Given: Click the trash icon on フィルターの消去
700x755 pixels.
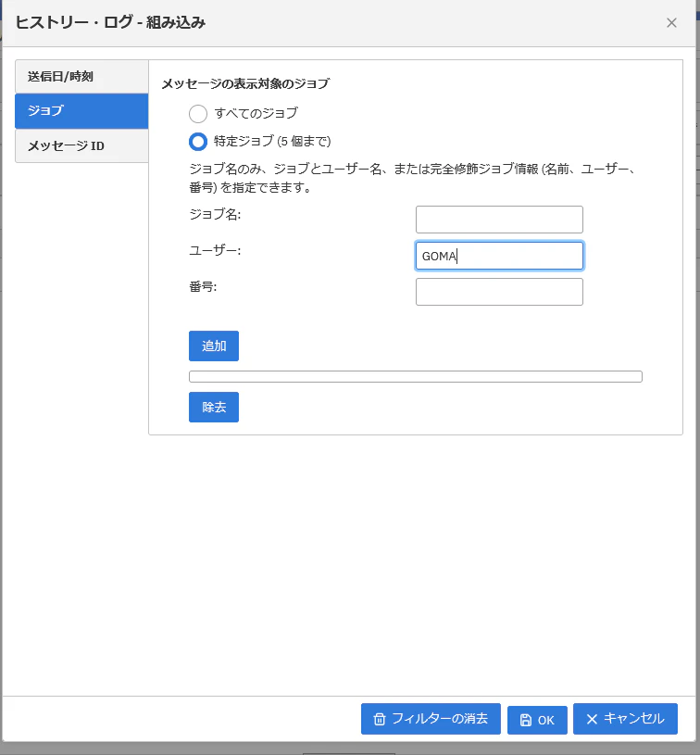Looking at the screenshot, I should point(380,720).
